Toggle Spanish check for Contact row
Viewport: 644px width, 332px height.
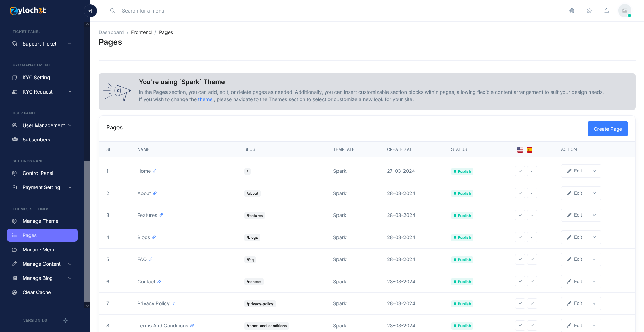532,281
